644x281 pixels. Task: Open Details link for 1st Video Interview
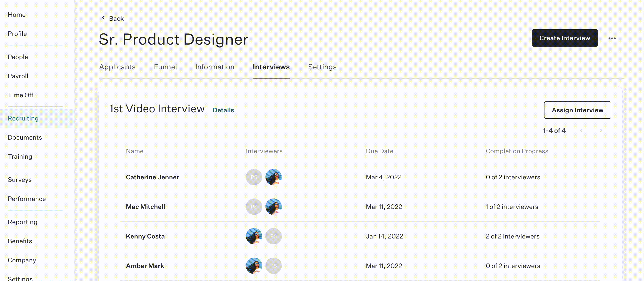point(223,110)
